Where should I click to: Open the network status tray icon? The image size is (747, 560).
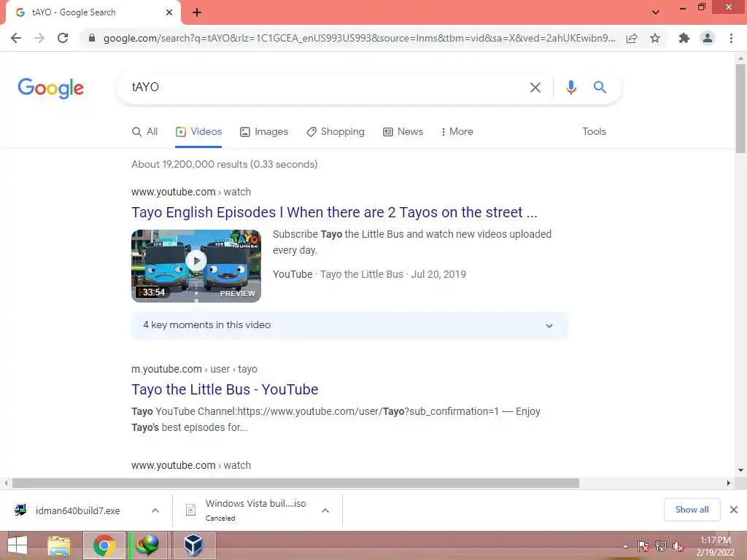pyautogui.click(x=661, y=546)
